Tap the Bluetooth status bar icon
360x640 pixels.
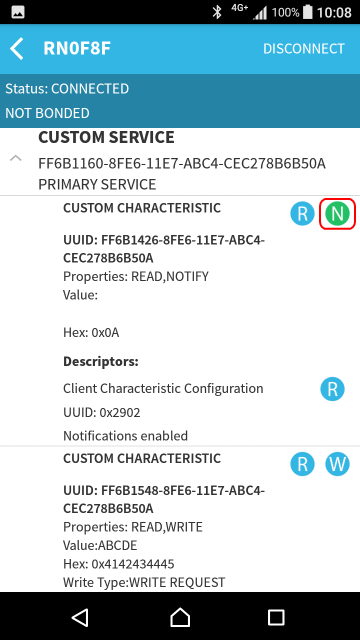pos(217,12)
